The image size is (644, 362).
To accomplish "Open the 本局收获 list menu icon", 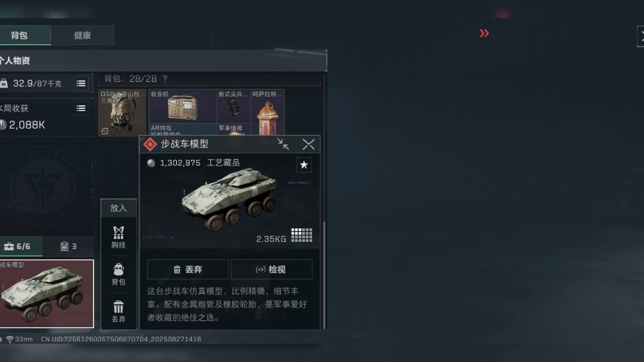I will coord(81,108).
